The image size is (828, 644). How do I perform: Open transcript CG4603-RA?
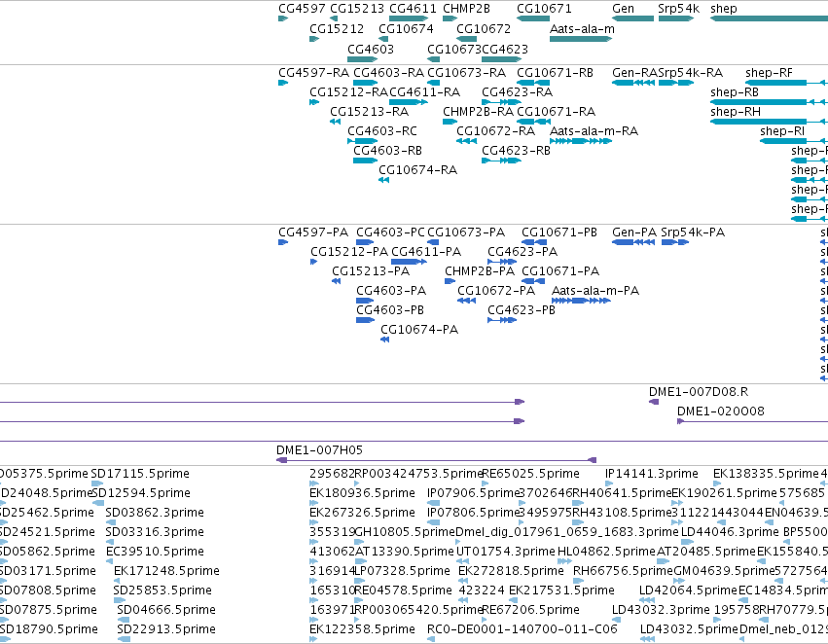click(x=388, y=72)
